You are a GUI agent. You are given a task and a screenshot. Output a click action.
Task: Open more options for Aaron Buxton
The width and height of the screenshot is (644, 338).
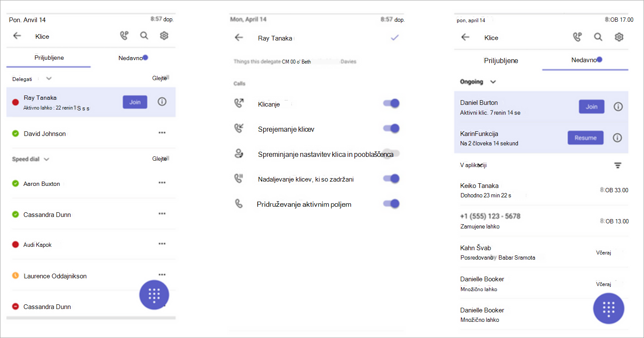(162, 183)
